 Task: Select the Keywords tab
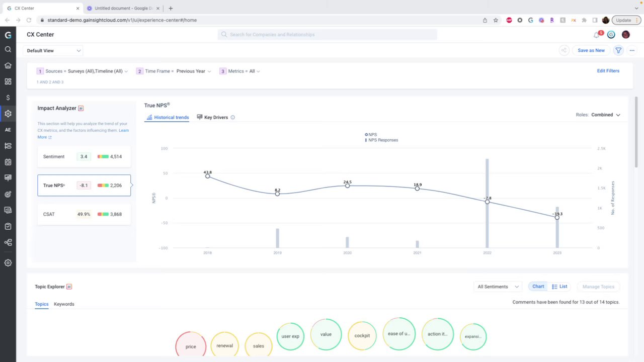point(64,304)
